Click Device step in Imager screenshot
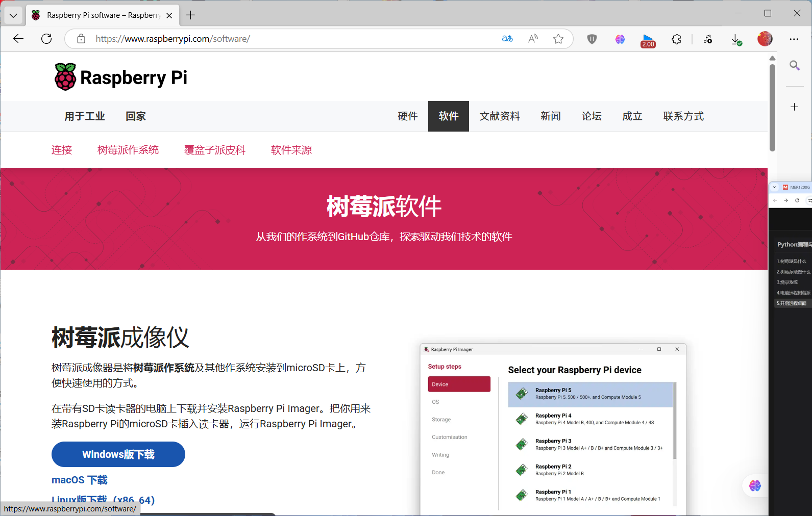812x516 pixels. 459,384
